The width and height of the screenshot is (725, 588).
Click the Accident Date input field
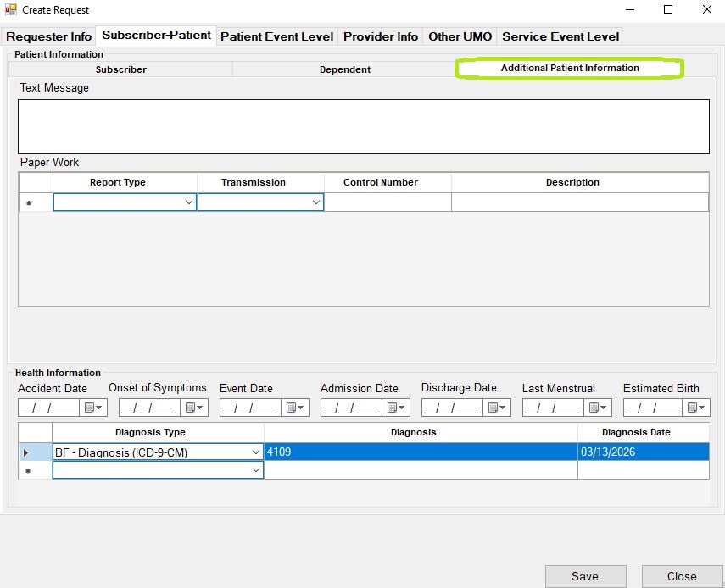tap(48, 408)
